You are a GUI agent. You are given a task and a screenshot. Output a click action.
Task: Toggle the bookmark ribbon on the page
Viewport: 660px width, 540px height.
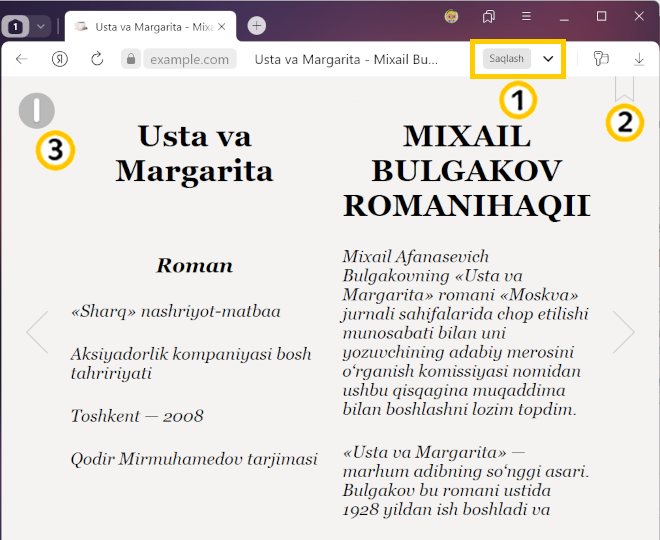(x=625, y=89)
